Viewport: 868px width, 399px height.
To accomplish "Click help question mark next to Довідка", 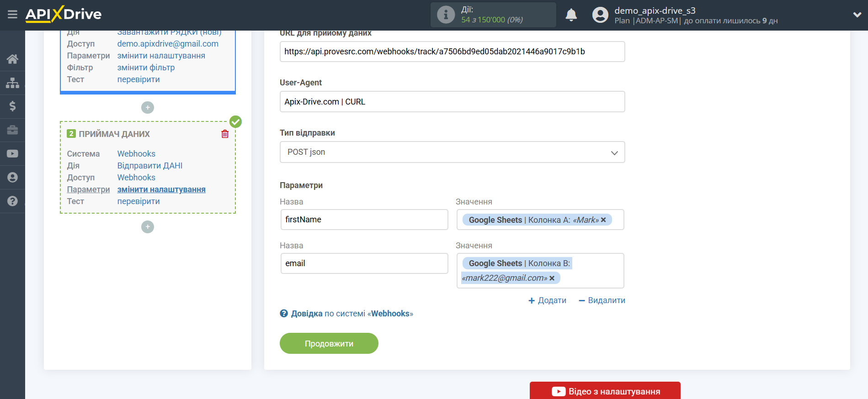I will coord(284,314).
